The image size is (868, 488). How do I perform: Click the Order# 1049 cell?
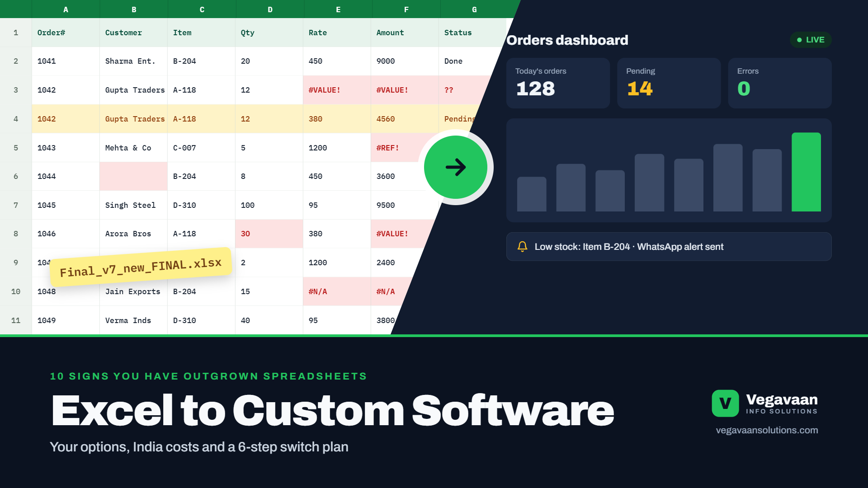(66, 320)
